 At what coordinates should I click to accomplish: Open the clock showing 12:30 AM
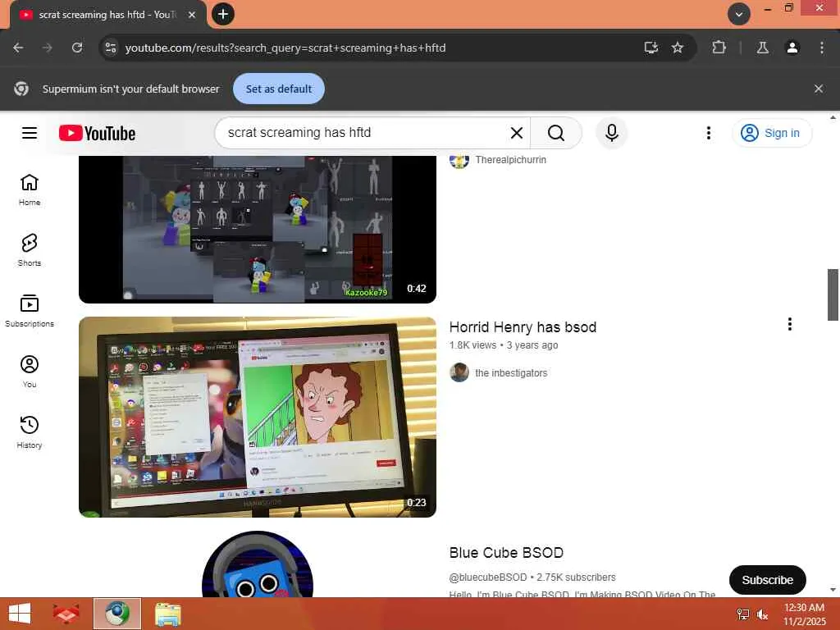804,614
